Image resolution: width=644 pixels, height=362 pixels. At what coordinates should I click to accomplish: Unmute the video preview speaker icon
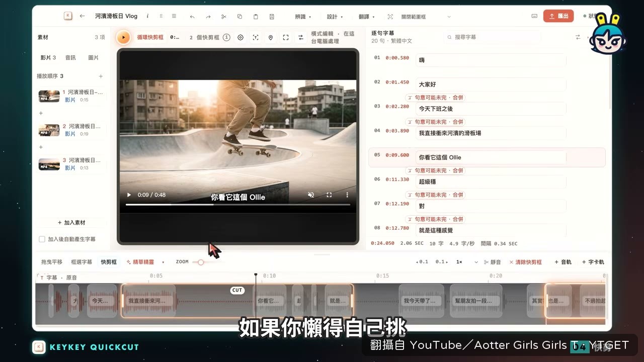click(311, 195)
